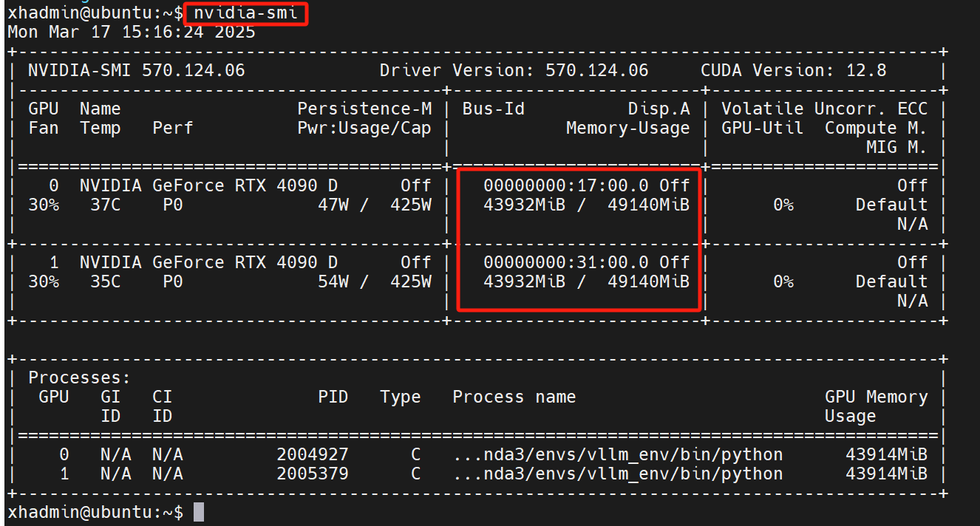Click the Process name column header

point(514,397)
